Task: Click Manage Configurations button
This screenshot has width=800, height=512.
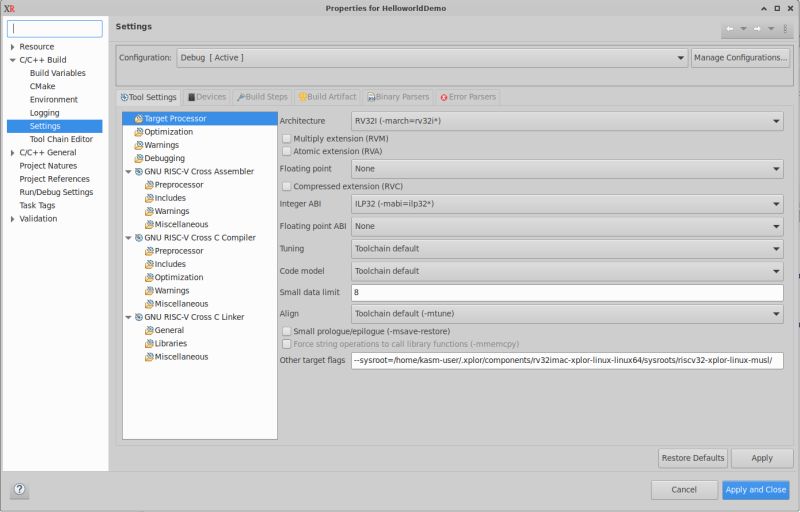Action: (740, 58)
